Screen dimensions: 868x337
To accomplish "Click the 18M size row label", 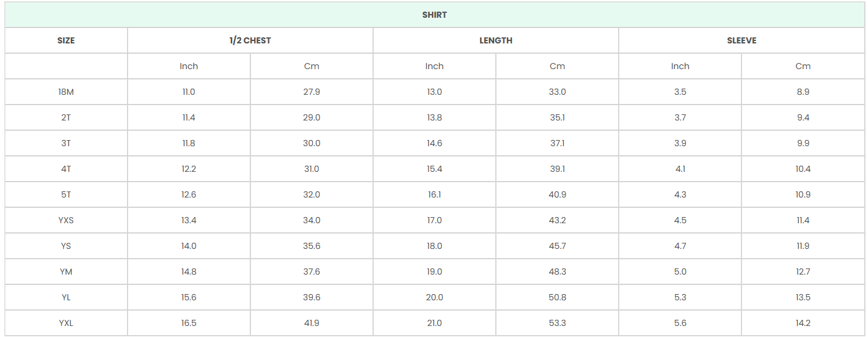I will pos(66,92).
